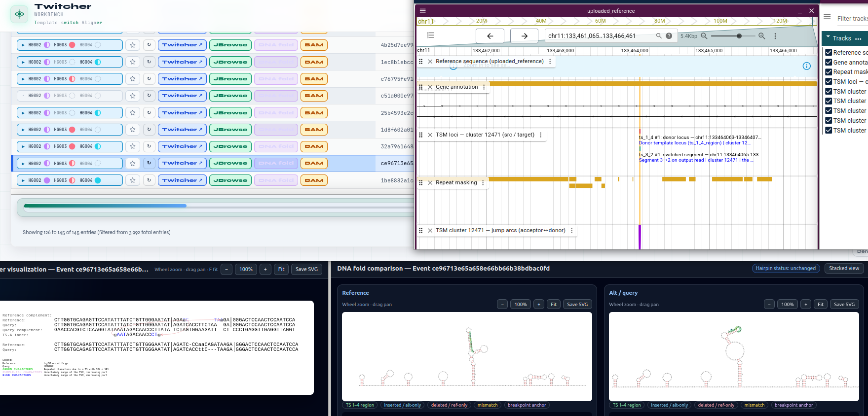Save SVG of the Reference fold
Image resolution: width=868 pixels, height=416 pixels.
[577, 305]
